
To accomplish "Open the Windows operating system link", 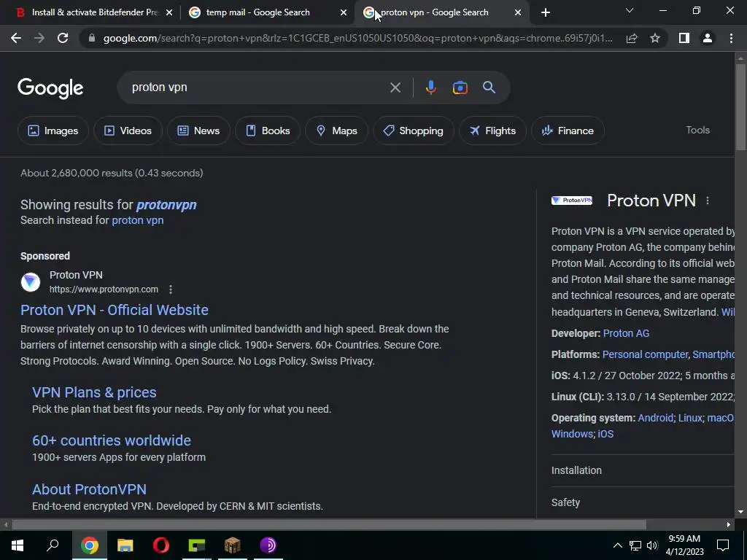I will 573,434.
